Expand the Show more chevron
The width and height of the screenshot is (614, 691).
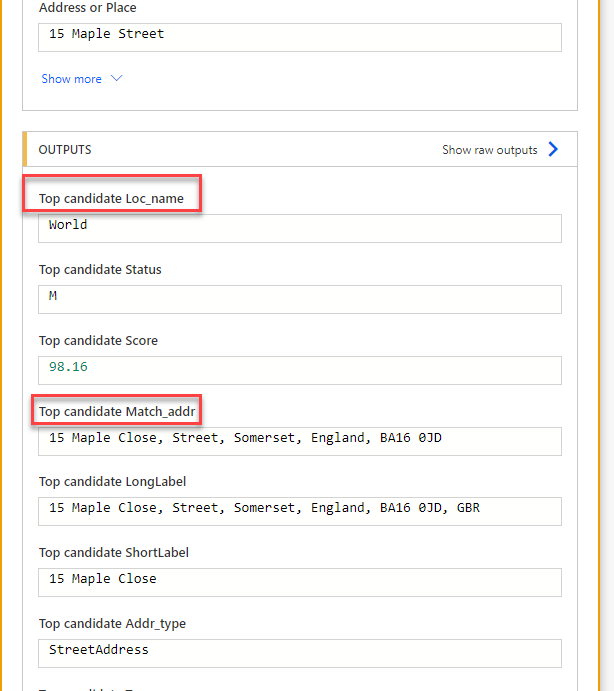point(116,79)
